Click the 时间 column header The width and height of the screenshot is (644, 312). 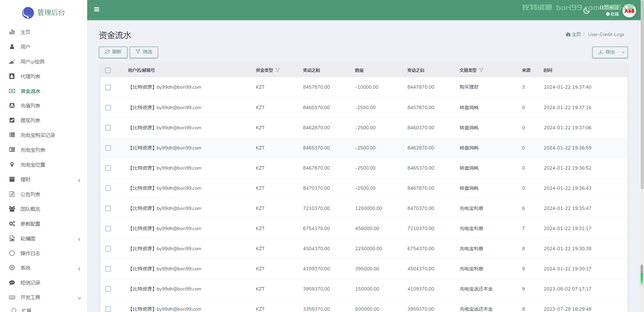pos(548,70)
